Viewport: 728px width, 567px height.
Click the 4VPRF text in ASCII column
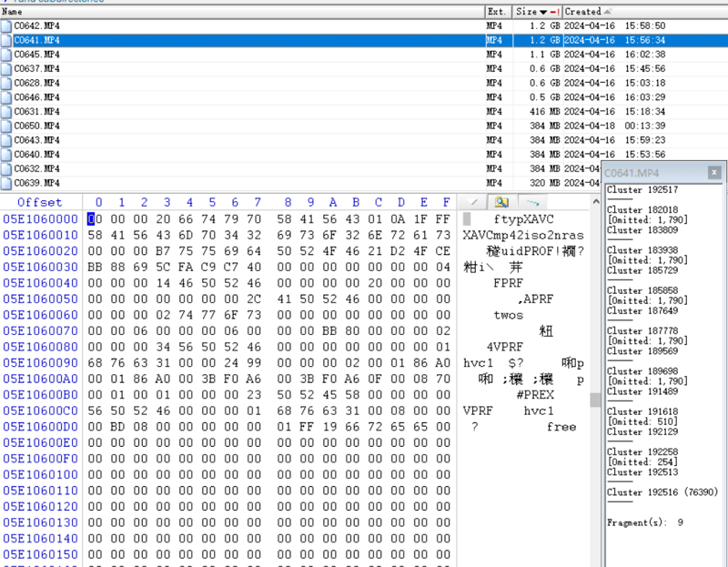coord(505,348)
